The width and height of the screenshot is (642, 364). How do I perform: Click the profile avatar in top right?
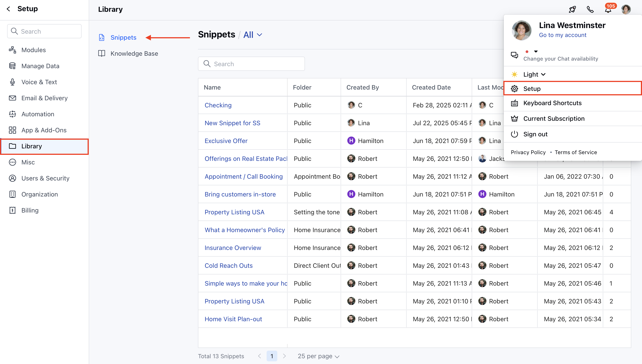coord(626,10)
